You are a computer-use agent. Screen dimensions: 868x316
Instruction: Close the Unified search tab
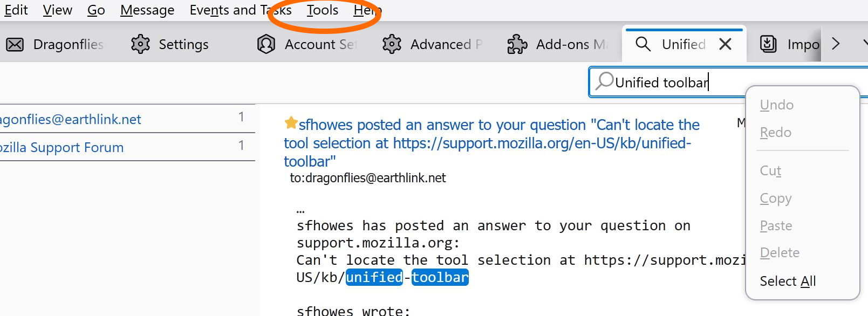tap(726, 44)
